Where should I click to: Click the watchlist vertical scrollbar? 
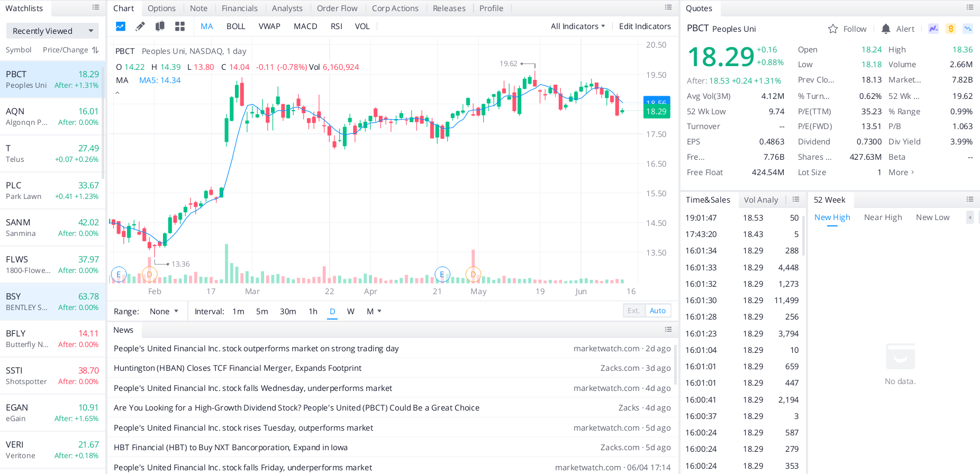pos(103,122)
